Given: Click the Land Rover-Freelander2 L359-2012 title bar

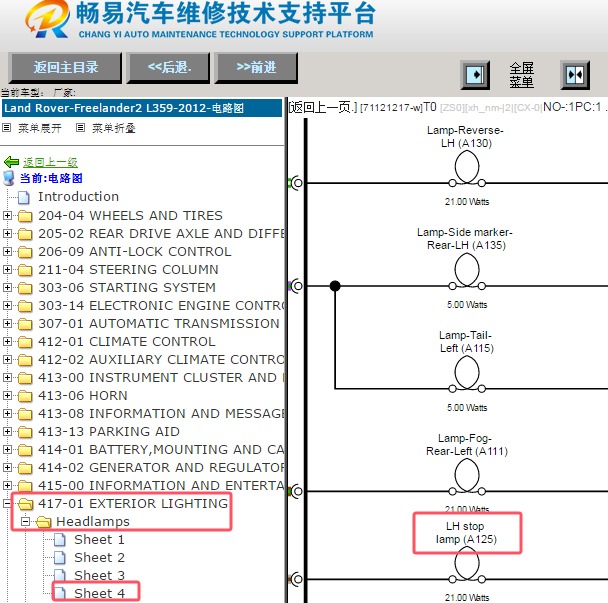Looking at the screenshot, I should point(142,108).
